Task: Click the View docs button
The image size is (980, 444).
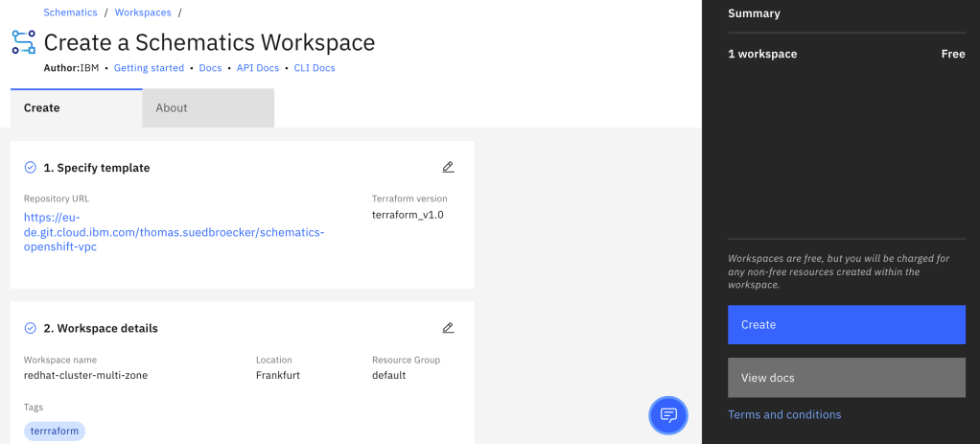Action: (x=846, y=378)
